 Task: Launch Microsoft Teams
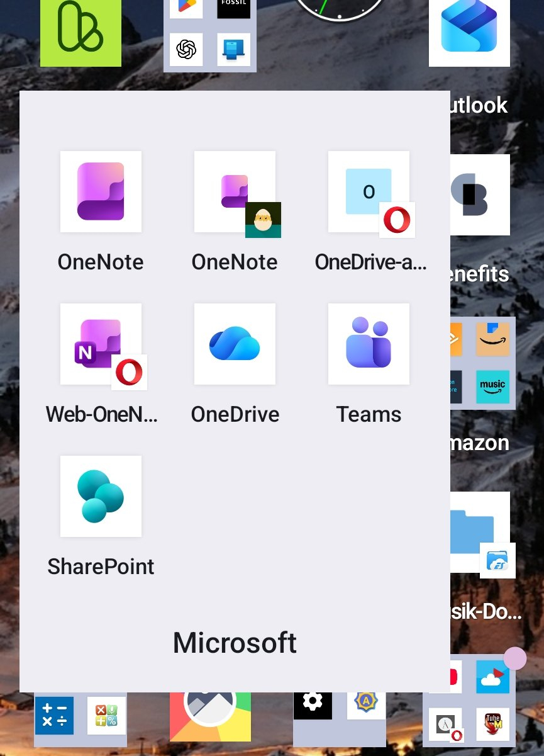[369, 344]
